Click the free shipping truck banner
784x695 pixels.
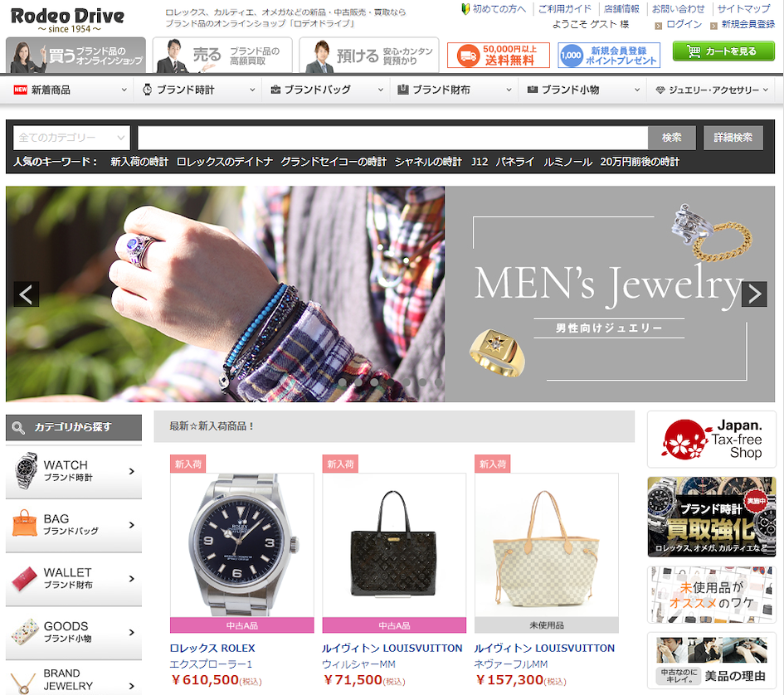(499, 55)
